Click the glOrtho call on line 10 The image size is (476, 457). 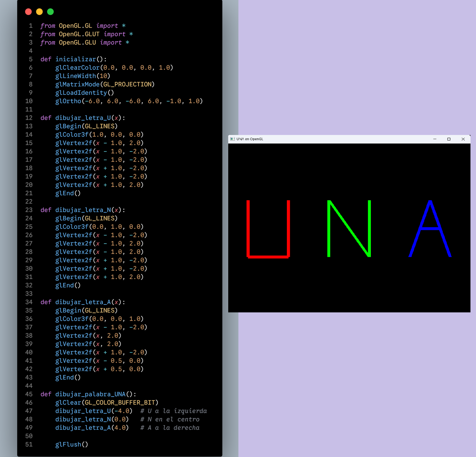pos(129,101)
